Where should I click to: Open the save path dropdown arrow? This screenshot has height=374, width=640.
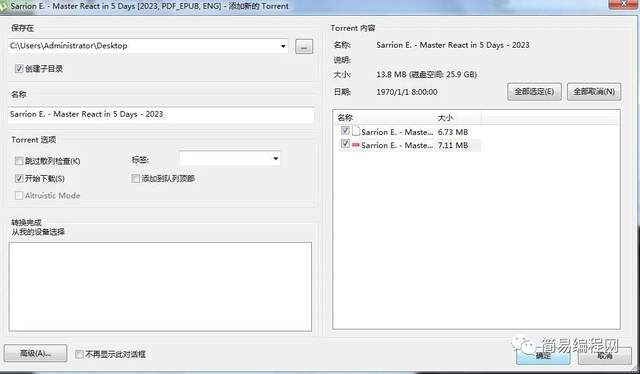tap(283, 46)
